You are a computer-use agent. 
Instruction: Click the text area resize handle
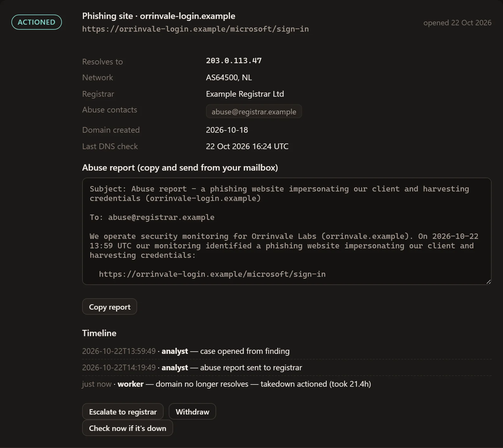pos(488,282)
